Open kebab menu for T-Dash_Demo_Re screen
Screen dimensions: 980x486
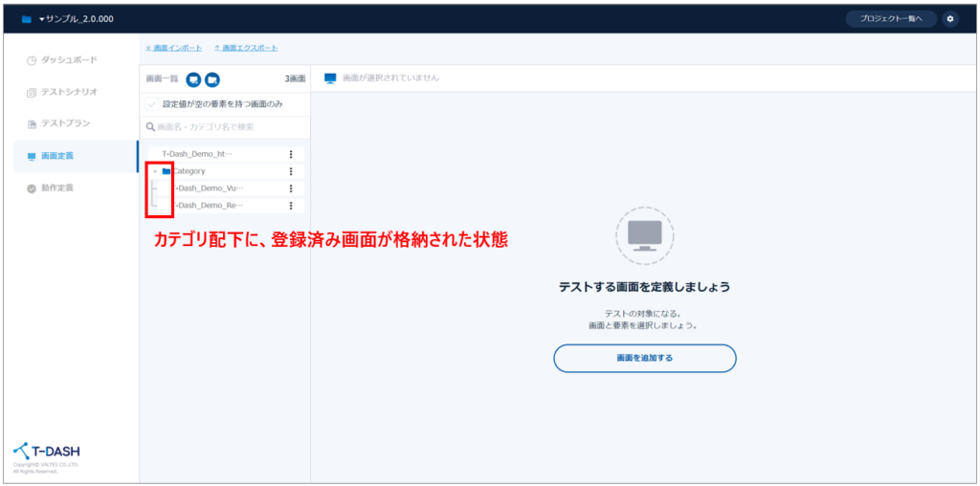point(291,206)
